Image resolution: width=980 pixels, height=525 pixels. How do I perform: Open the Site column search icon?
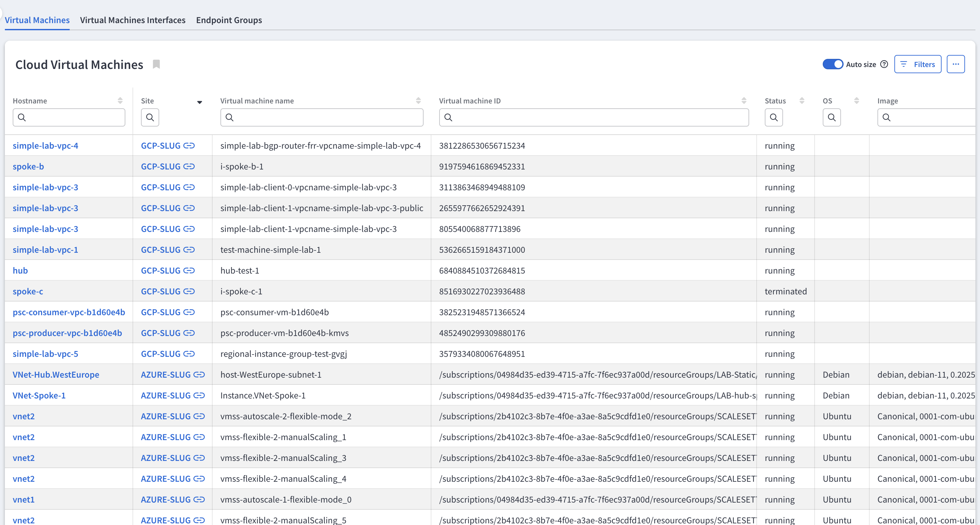tap(150, 117)
